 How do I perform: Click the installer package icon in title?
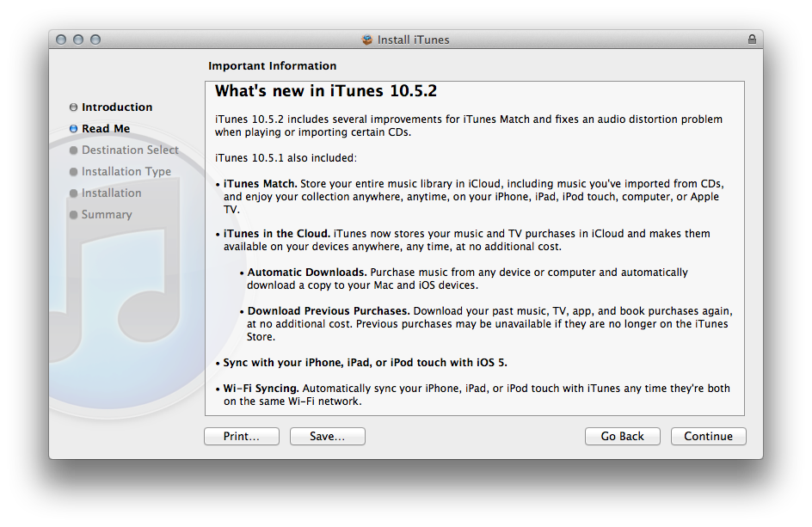[367, 40]
